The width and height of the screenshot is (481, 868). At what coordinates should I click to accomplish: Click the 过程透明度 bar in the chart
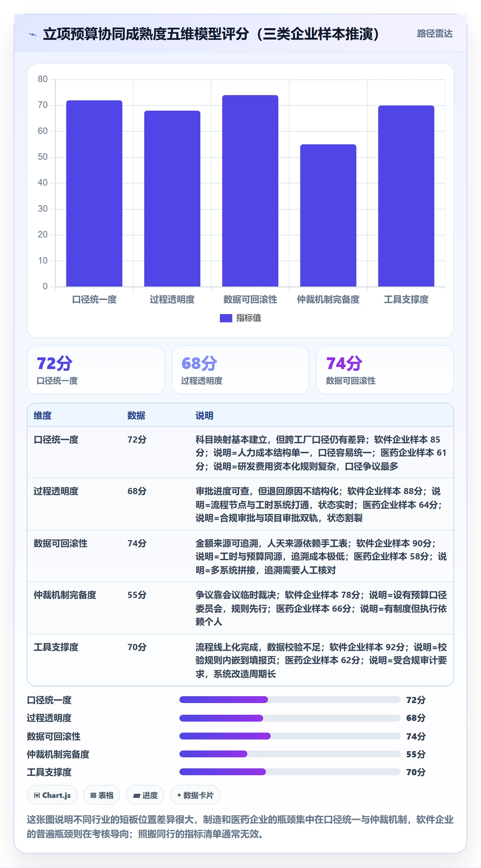click(172, 199)
